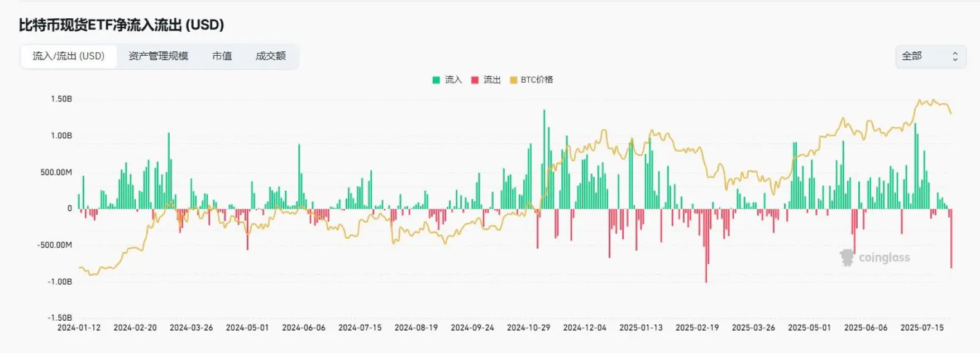Click the -1.50B y-axis label

pyautogui.click(x=60, y=318)
